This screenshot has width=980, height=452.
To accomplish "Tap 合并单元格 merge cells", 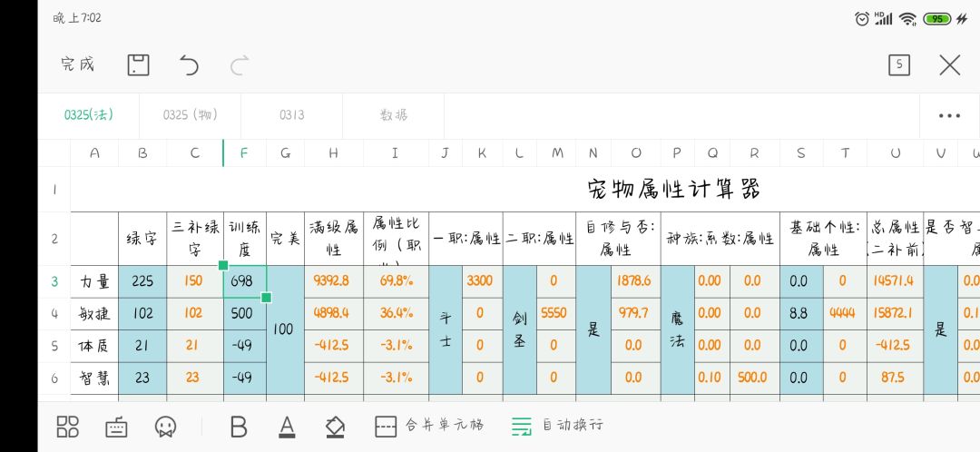I will pos(428,426).
